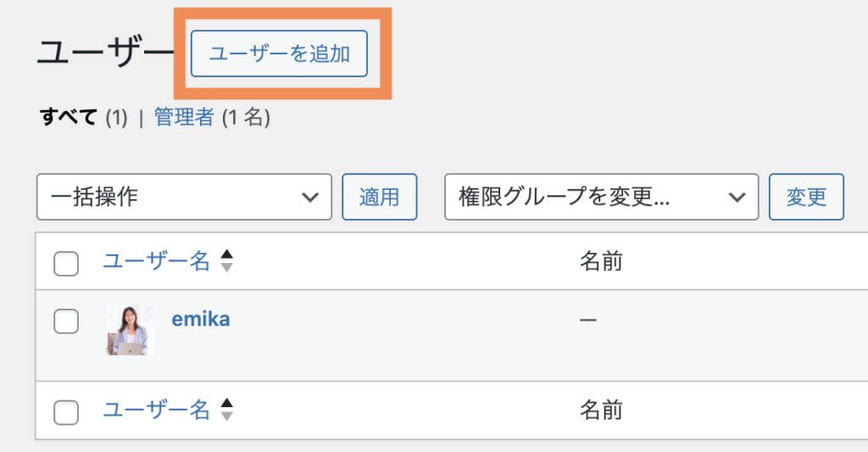Filter users by 管理者 role

[x=184, y=118]
